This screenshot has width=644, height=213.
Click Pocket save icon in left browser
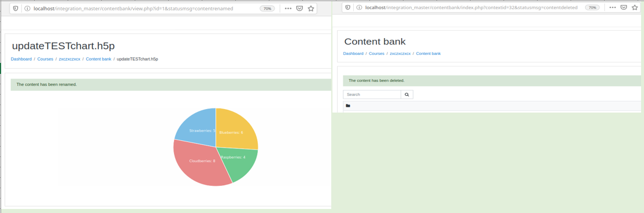click(299, 8)
